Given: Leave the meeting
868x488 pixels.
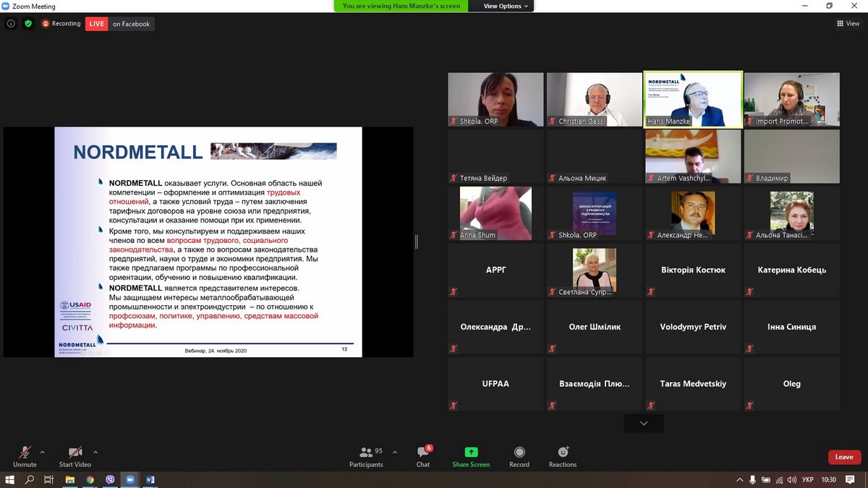Looking at the screenshot, I should coord(844,457).
